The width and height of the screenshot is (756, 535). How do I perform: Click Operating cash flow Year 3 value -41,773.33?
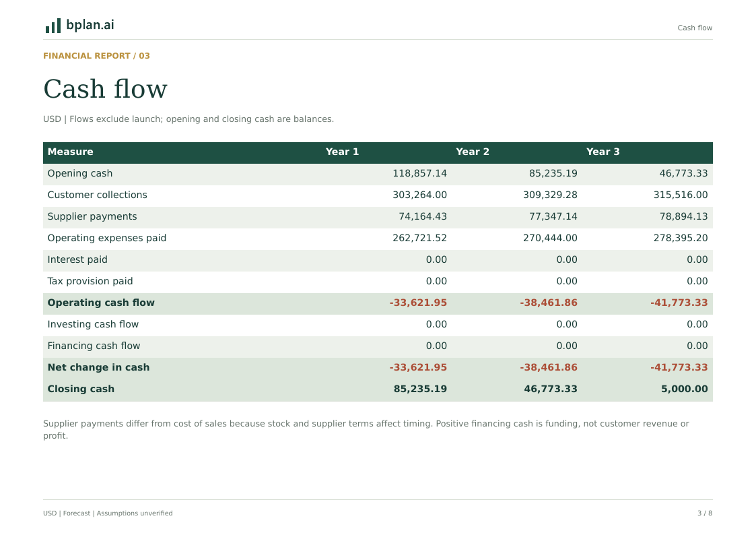coord(679,303)
